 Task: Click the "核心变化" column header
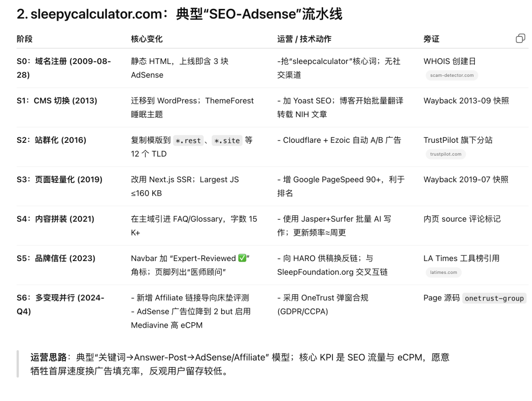[x=147, y=39]
